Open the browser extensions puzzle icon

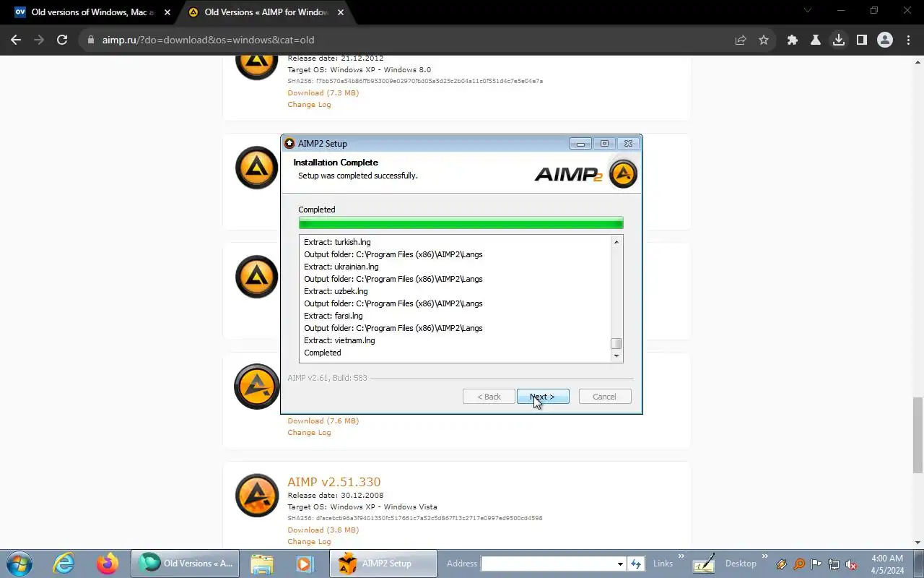coord(793,40)
